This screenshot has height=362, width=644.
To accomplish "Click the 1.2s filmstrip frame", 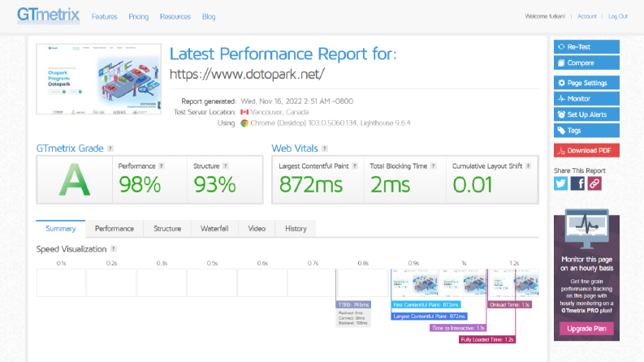I will (x=514, y=282).
